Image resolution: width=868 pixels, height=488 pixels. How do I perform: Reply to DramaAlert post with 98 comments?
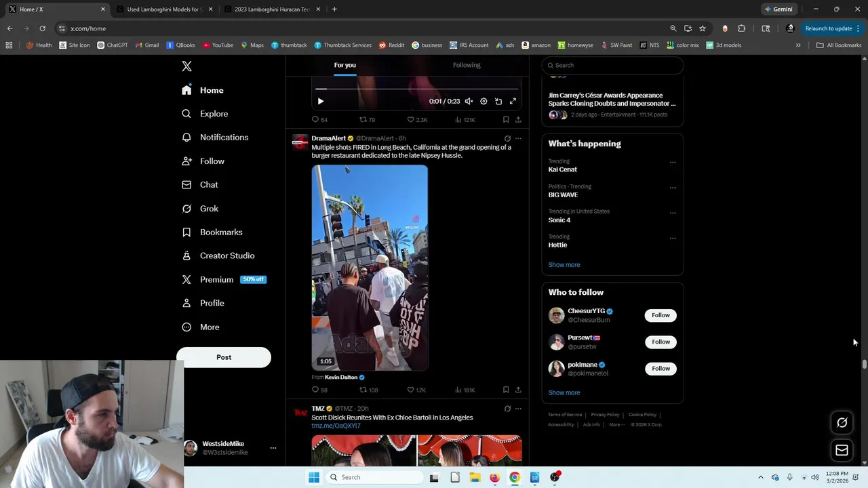coord(319,390)
